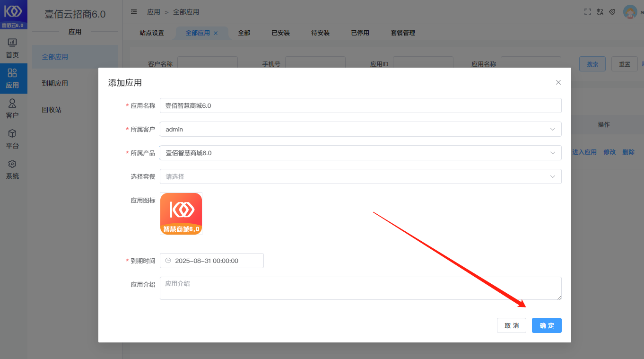Click the 操作 column header
This screenshot has width=644, height=359.
pos(604,124)
